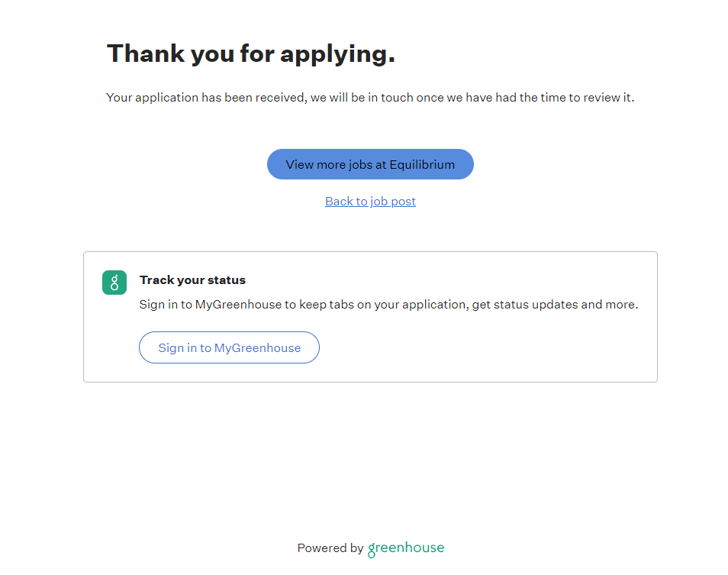Click the leafy 'g' of the greenhouse logo
The height and width of the screenshot is (575, 728).
point(372,550)
